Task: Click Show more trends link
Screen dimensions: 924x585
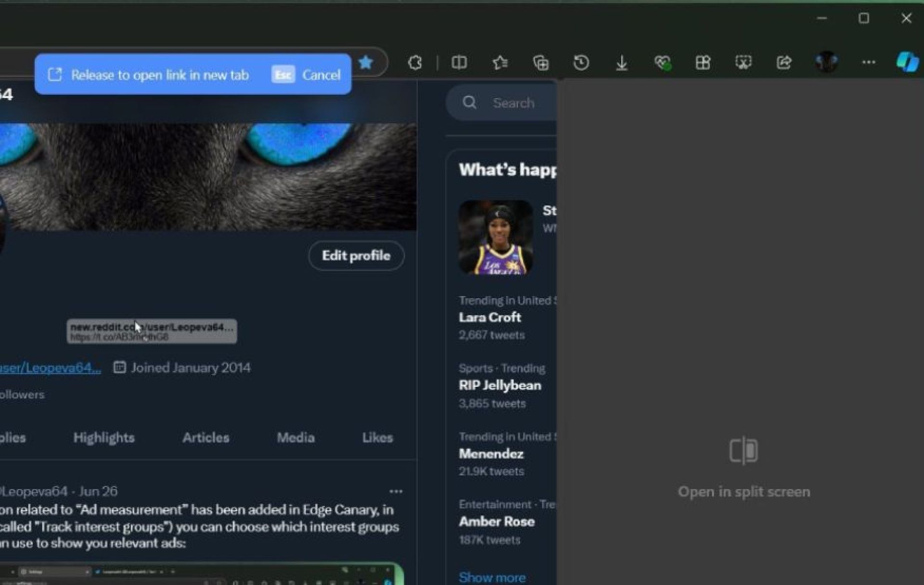Action: (492, 577)
